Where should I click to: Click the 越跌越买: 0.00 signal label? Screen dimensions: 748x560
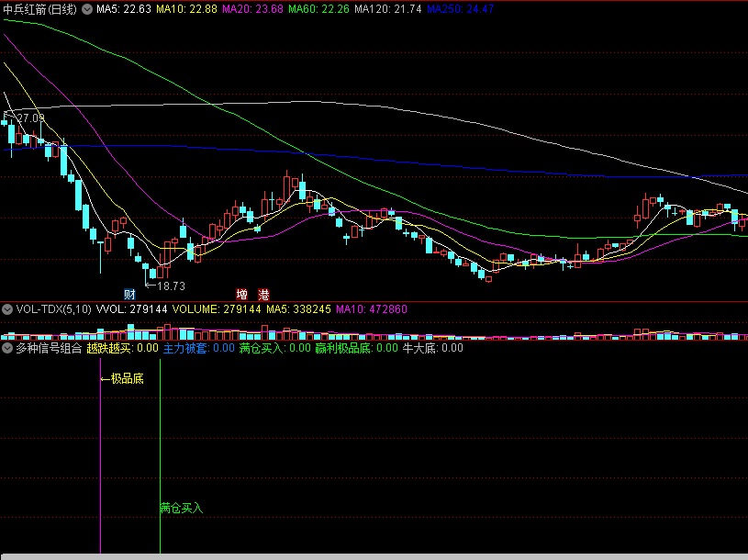point(123,348)
